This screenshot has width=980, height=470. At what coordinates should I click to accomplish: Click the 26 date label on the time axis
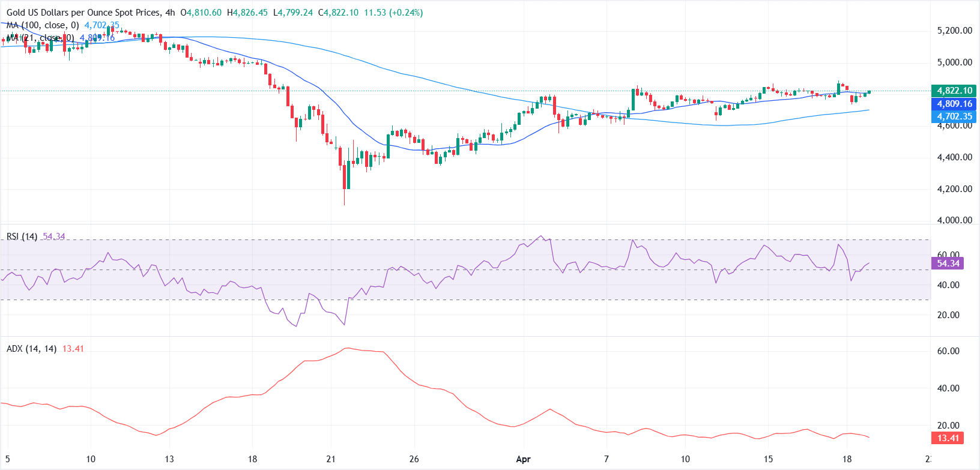(x=414, y=459)
